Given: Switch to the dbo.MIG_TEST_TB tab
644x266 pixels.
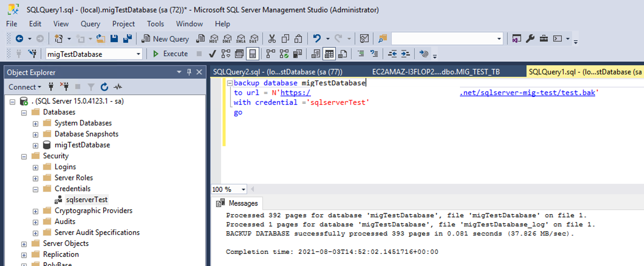Looking at the screenshot, I should pyautogui.click(x=436, y=72).
